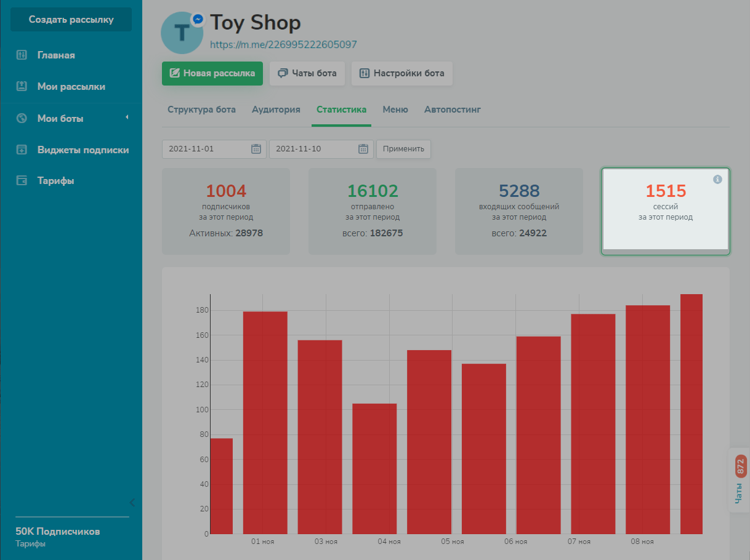Collapse the sidebar with the chevron
Viewport: 750px width, 560px height.
click(x=132, y=502)
